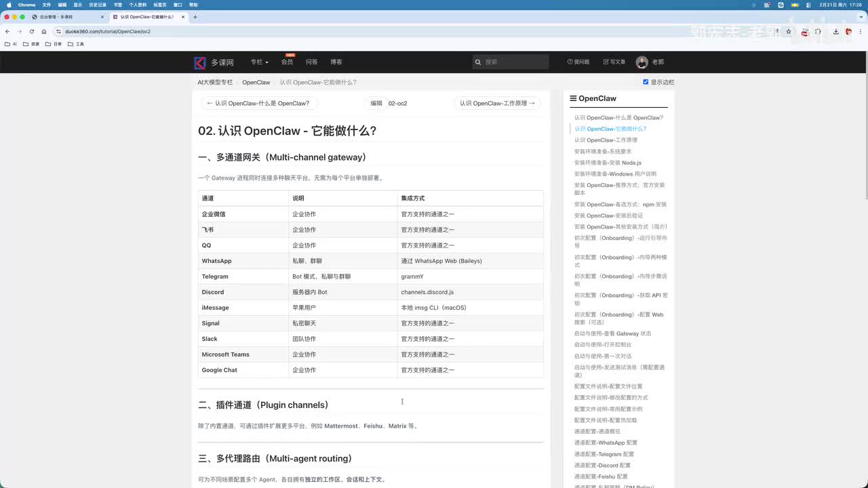Screen dimensions: 868x488
Task: Click the 多课网 site logo
Action: 214,62
